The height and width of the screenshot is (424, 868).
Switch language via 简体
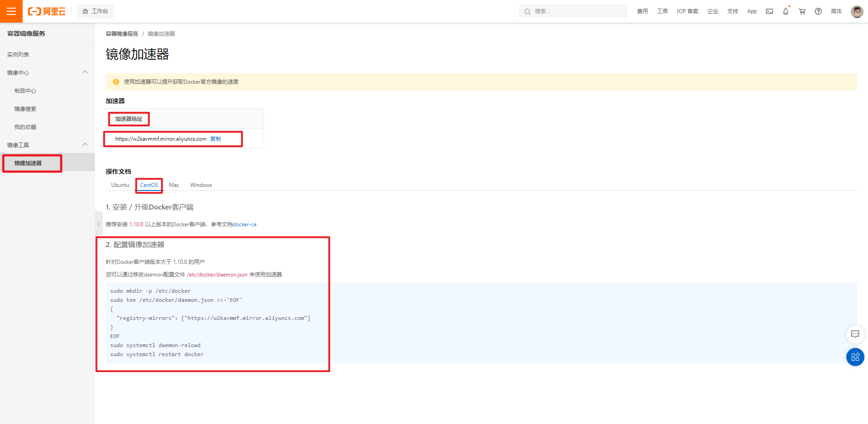836,11
